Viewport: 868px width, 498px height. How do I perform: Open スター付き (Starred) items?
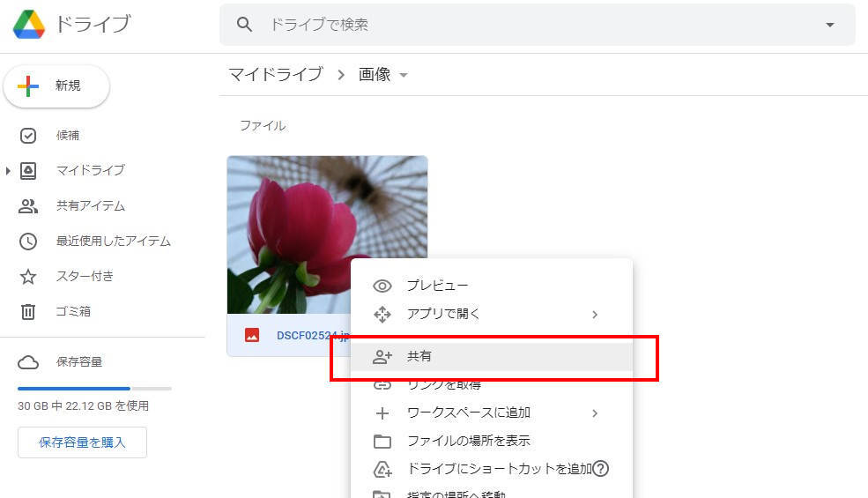click(85, 276)
